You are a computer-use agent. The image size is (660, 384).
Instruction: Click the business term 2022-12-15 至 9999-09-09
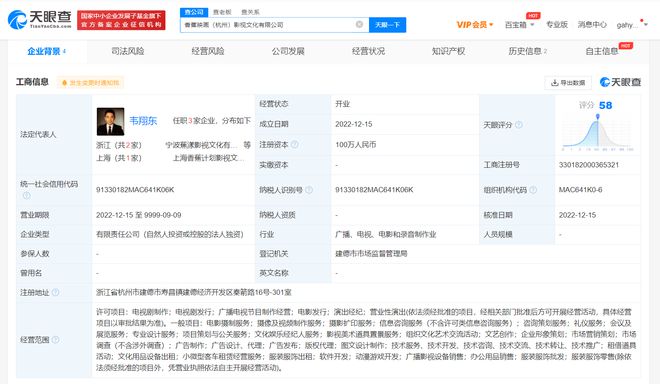pyautogui.click(x=138, y=215)
